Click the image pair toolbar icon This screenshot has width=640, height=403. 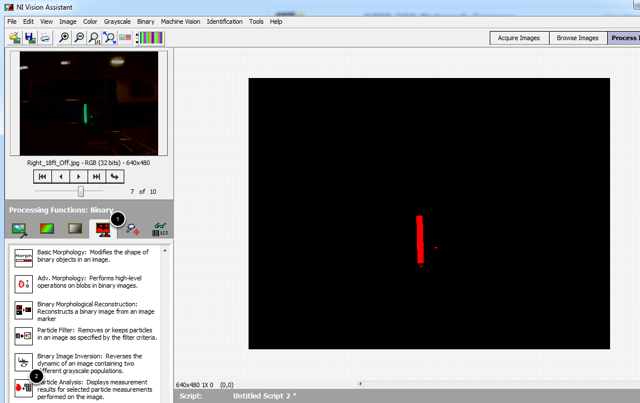tap(125, 38)
